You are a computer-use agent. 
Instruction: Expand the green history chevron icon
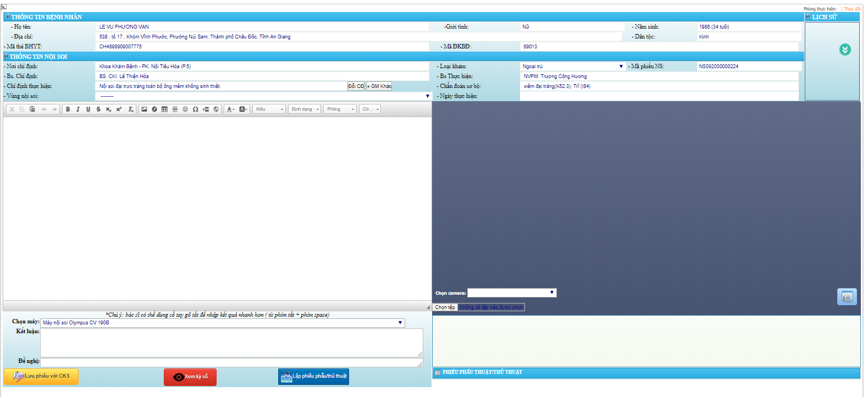coord(845,50)
